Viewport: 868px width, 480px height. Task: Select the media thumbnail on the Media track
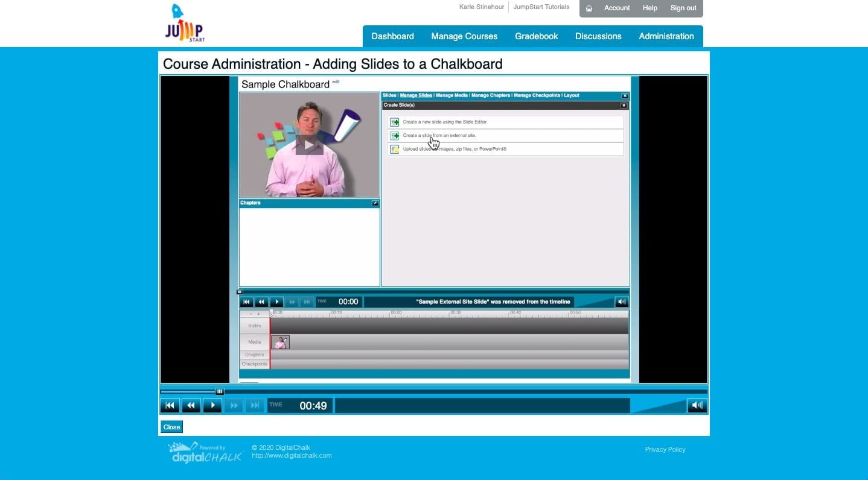click(281, 343)
